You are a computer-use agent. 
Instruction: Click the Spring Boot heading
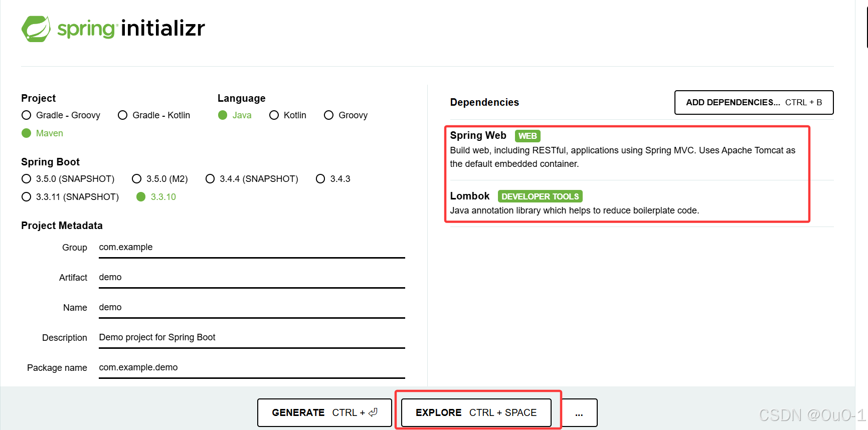tap(50, 162)
